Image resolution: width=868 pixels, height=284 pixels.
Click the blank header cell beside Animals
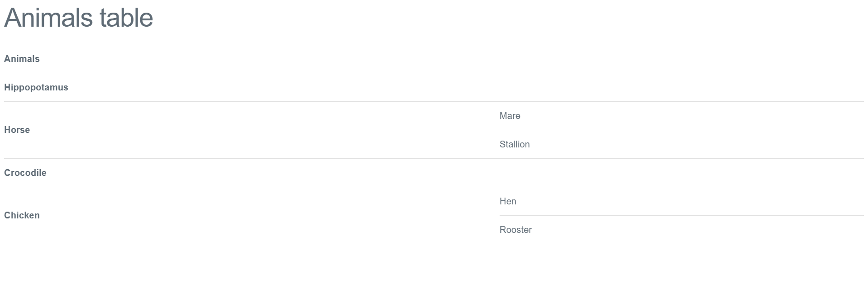[682, 59]
